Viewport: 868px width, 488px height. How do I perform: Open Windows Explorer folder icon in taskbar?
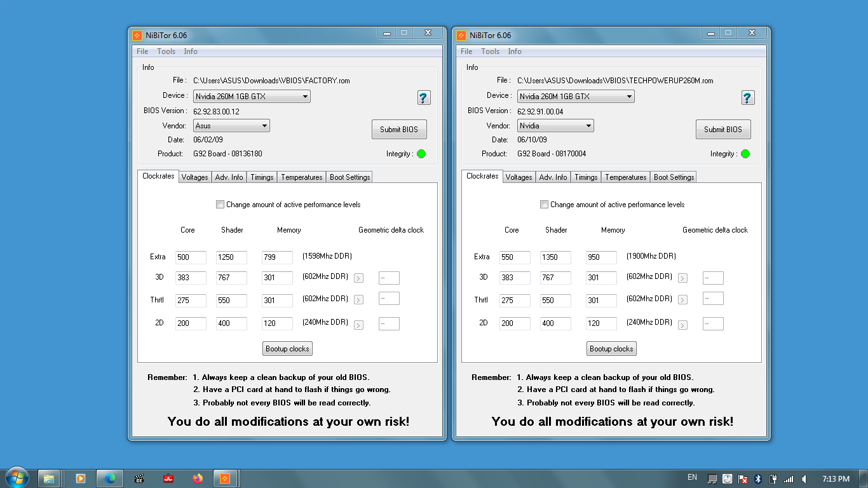tap(49, 478)
